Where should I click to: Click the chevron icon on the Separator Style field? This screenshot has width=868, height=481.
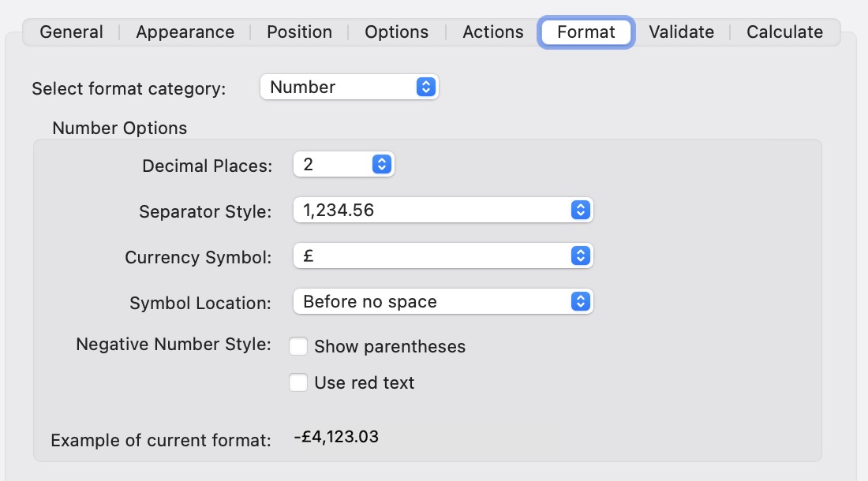[x=580, y=210]
